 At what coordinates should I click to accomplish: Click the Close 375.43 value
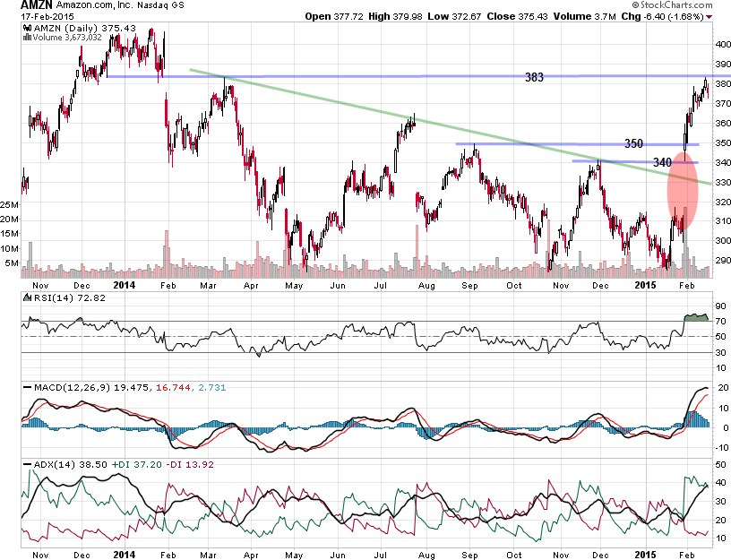tap(517, 16)
